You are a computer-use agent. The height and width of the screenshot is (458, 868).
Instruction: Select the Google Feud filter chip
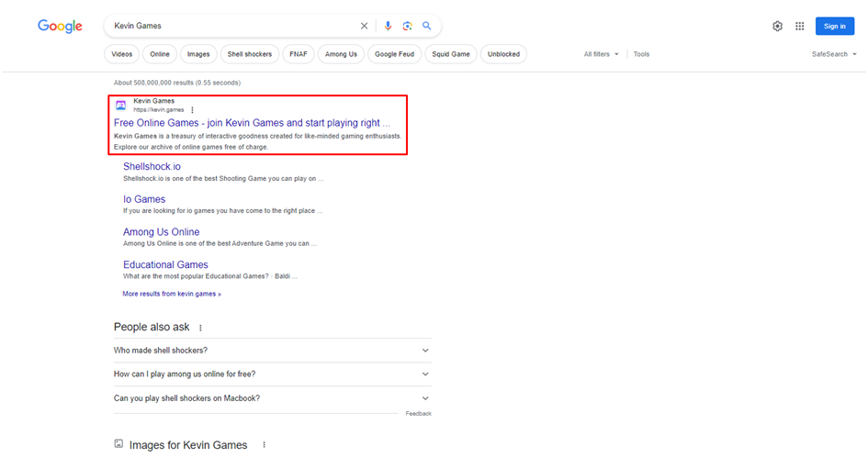pos(394,54)
